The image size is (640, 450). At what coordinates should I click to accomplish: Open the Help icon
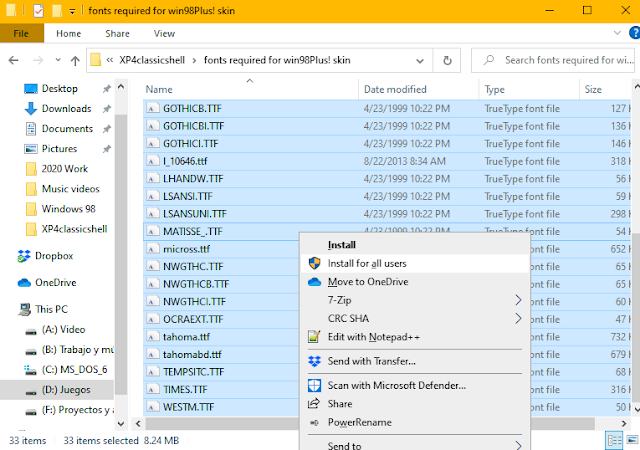pyautogui.click(x=635, y=33)
